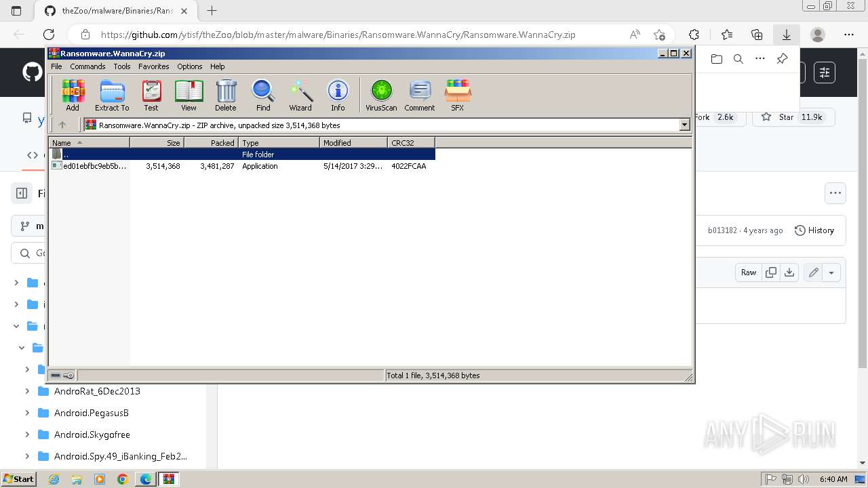Image resolution: width=868 pixels, height=488 pixels.
Task: Click the taskbar clock 6:40 AM
Action: tap(833, 479)
